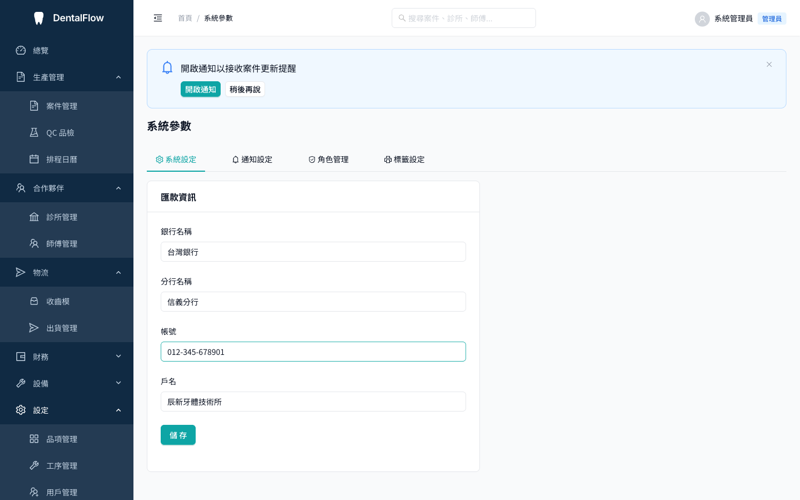This screenshot has width=800, height=500.
Task: Switch to the 通知設定 tab
Action: (x=252, y=159)
